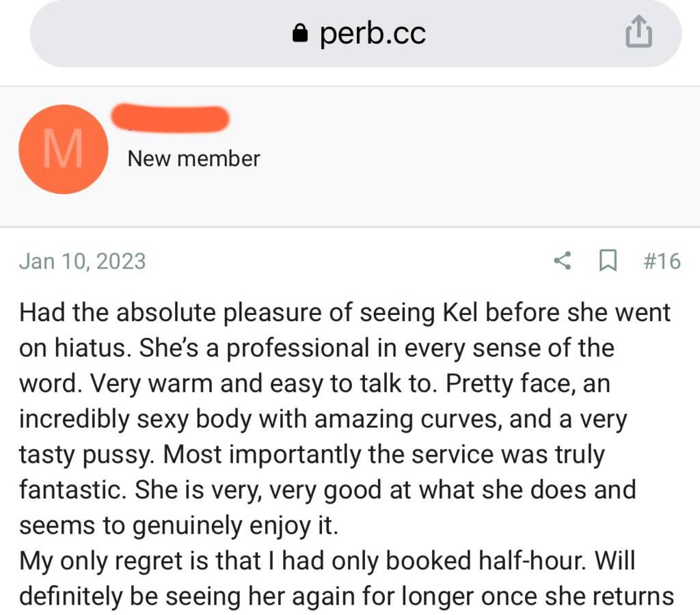Click the padlock icon beside perb.cc
Screen dimensions: 700x615
[x=299, y=33]
